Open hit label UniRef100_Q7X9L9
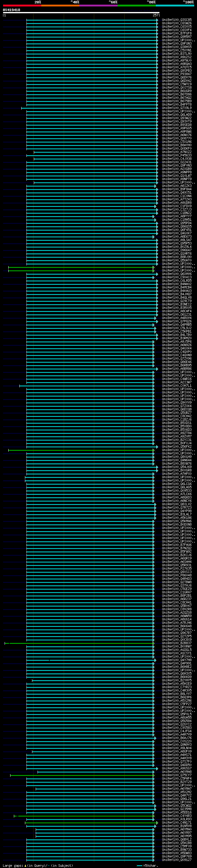 [x=177, y=108]
